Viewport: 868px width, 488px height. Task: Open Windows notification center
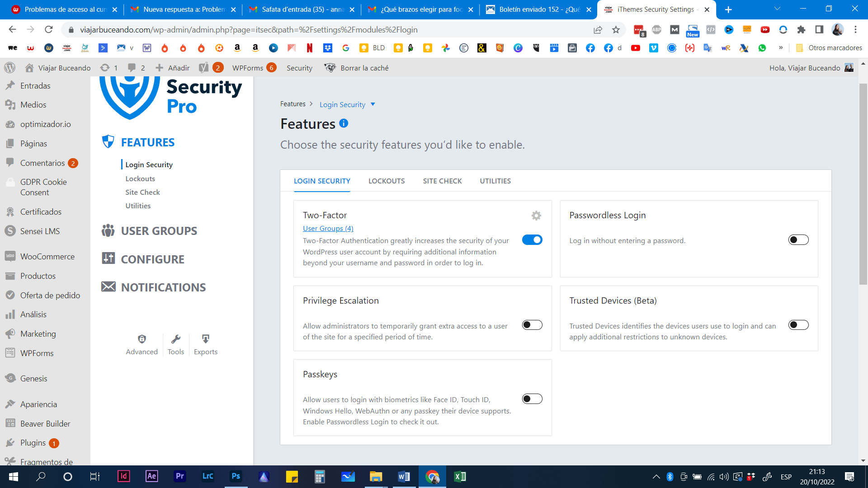[849, 477]
